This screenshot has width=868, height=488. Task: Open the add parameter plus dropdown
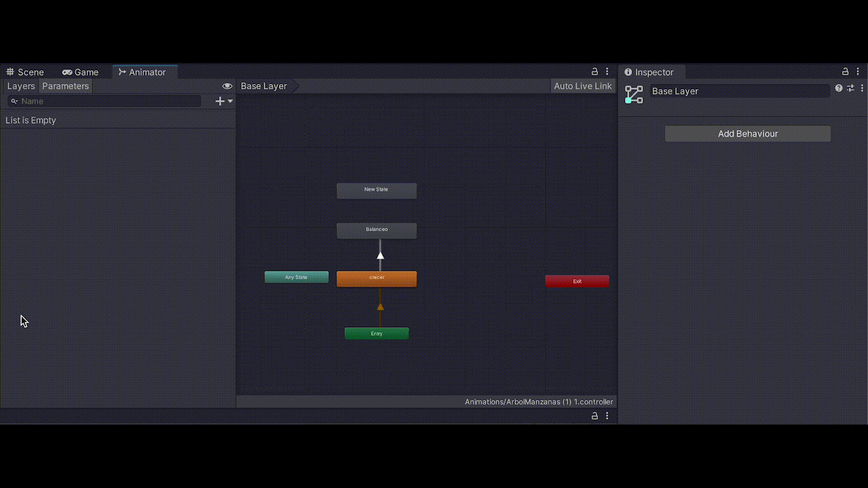click(224, 101)
